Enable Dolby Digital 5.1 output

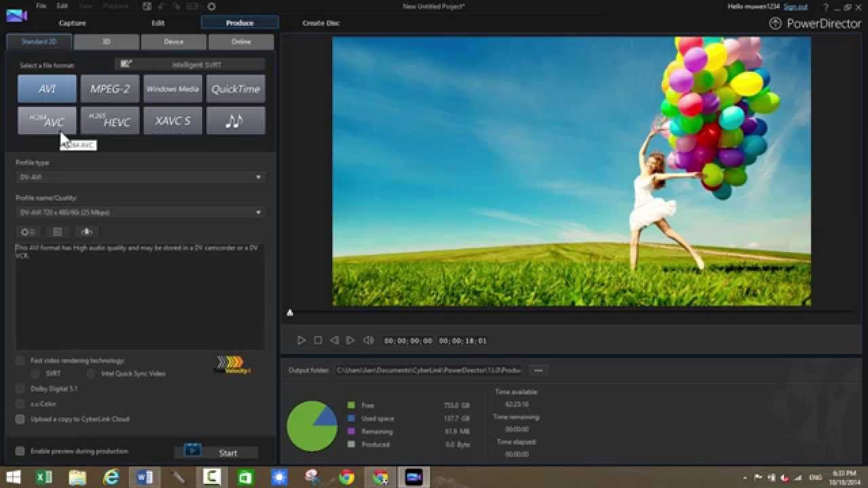pos(20,388)
